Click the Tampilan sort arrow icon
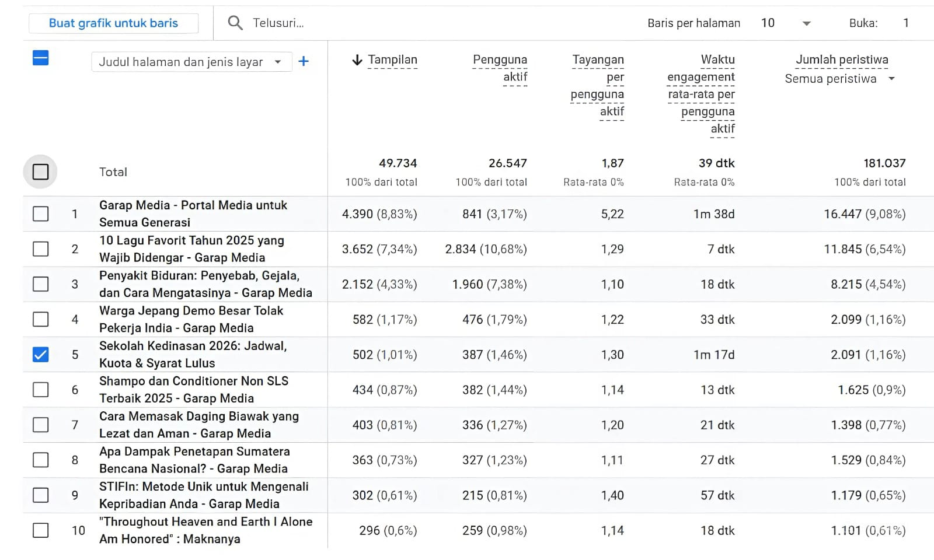The height and width of the screenshot is (560, 934). (x=357, y=60)
